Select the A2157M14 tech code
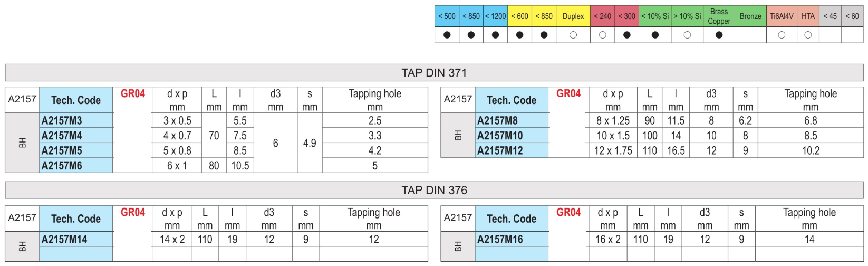Screen dimensions: 868x266 click(64, 239)
